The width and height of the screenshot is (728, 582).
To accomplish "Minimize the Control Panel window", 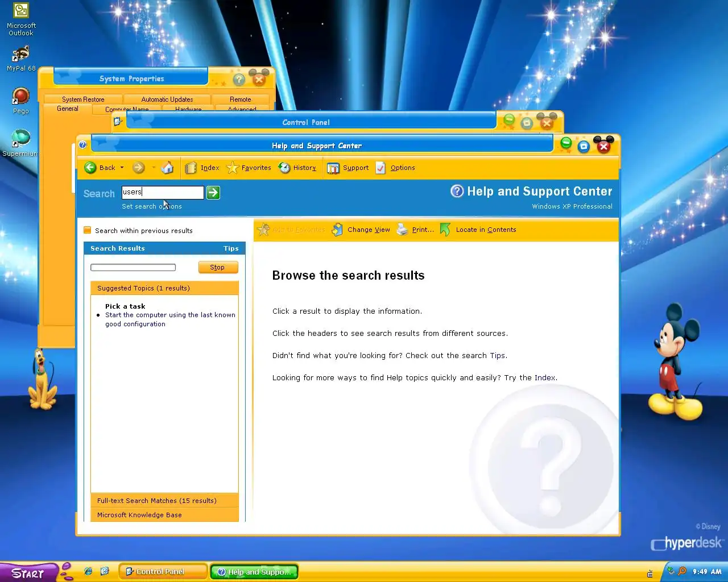I will pyautogui.click(x=509, y=120).
